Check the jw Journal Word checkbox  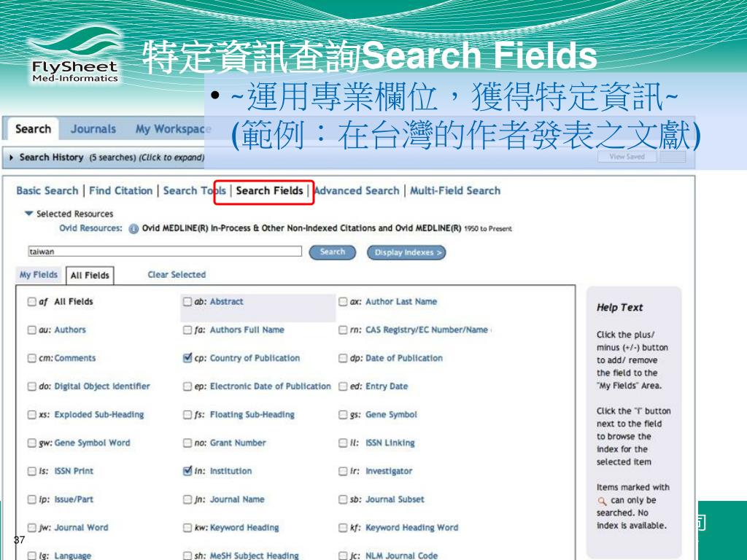(32, 528)
